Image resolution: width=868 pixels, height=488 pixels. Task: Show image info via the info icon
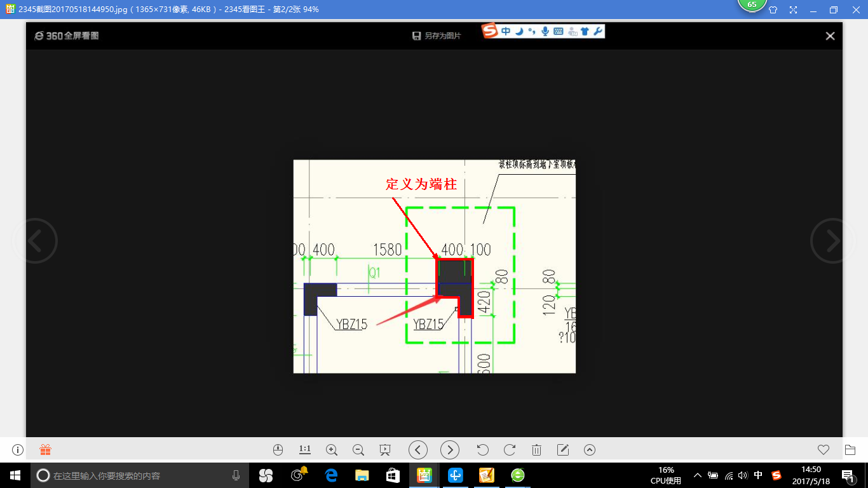pyautogui.click(x=18, y=450)
